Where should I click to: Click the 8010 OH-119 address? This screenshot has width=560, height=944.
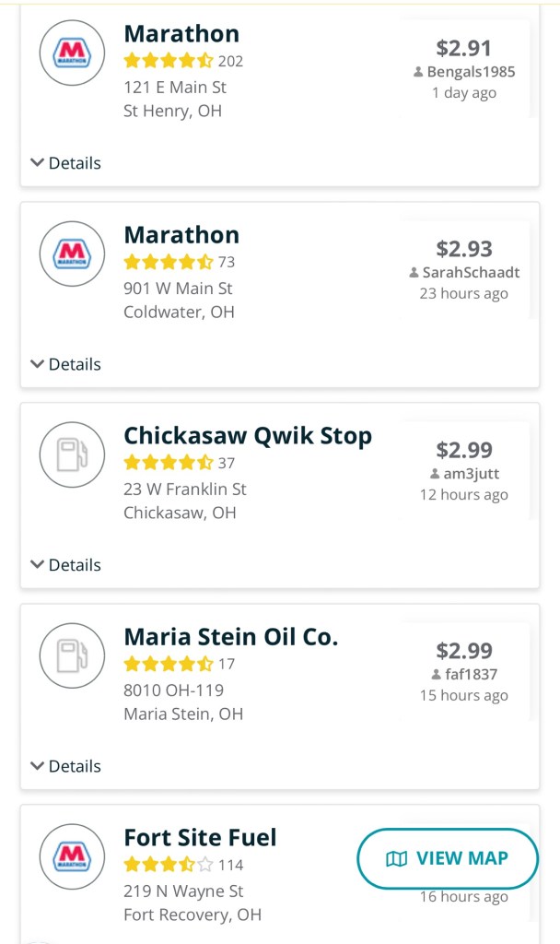pyautogui.click(x=173, y=690)
